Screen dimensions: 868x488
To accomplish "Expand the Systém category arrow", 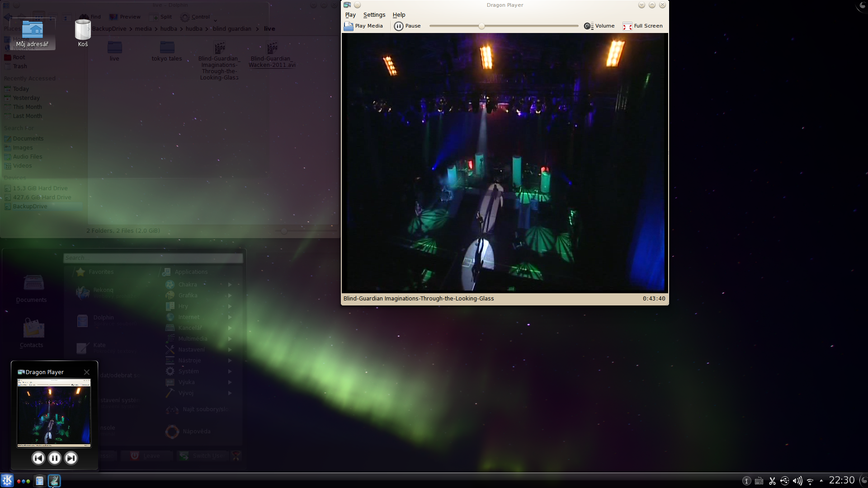I will tap(230, 371).
